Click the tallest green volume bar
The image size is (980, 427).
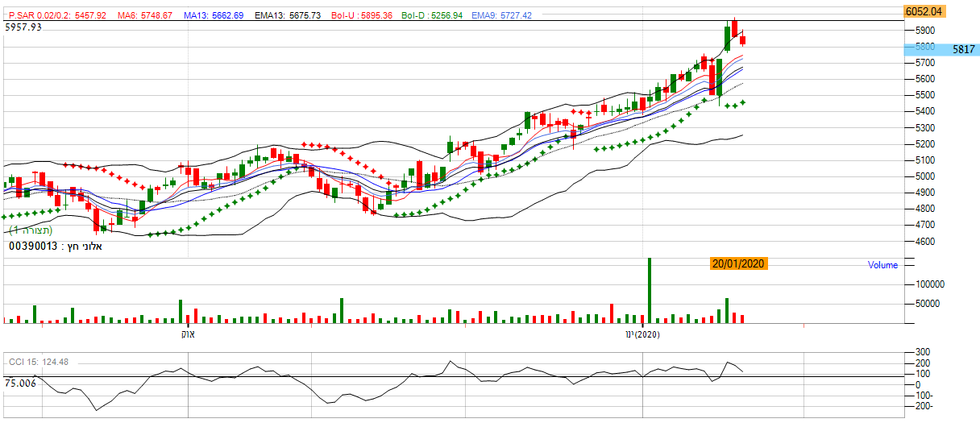pyautogui.click(x=648, y=290)
